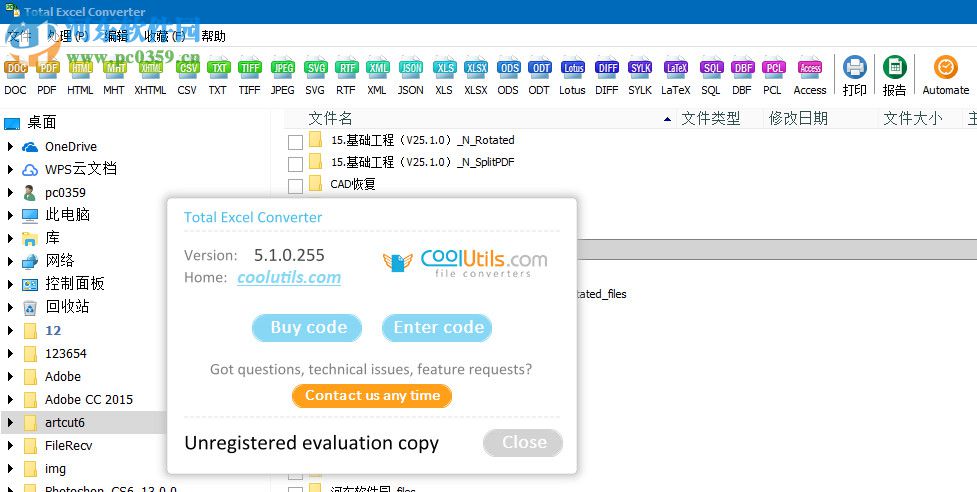Convert to JSON icon
The width and height of the screenshot is (977, 492).
click(411, 69)
